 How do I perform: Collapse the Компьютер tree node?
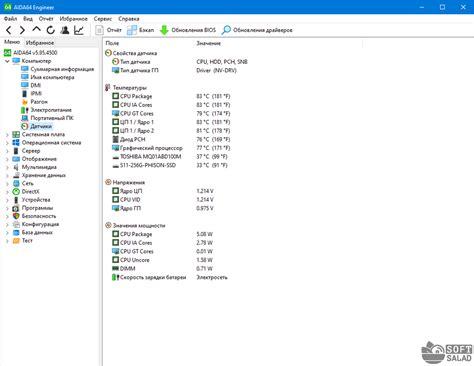coord(7,61)
